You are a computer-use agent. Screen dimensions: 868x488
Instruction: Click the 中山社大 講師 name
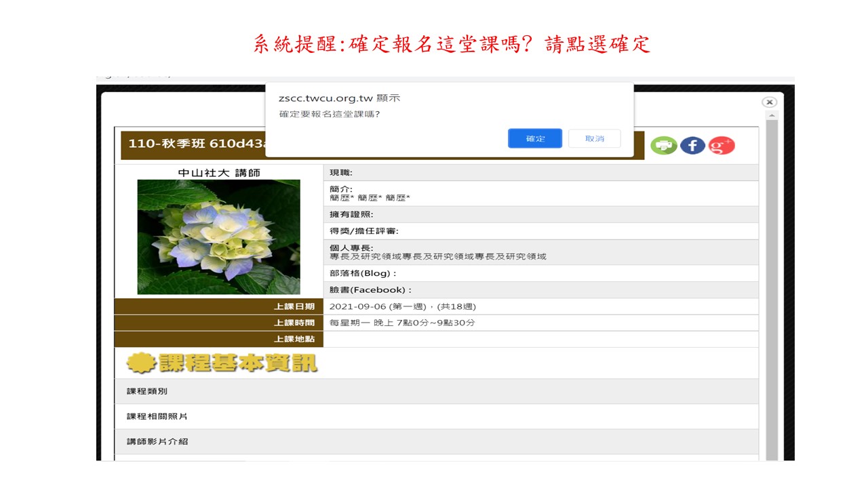click(x=219, y=173)
